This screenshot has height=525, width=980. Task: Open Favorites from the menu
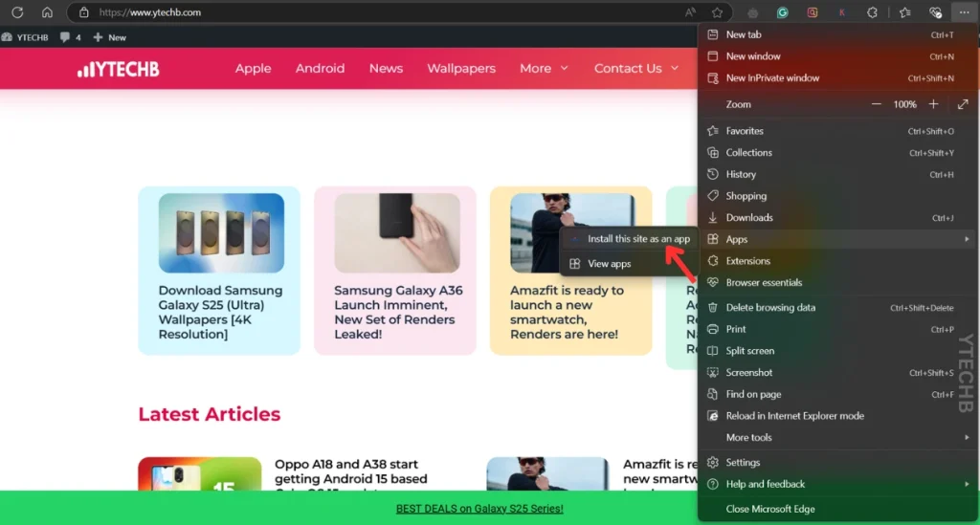click(x=836, y=131)
